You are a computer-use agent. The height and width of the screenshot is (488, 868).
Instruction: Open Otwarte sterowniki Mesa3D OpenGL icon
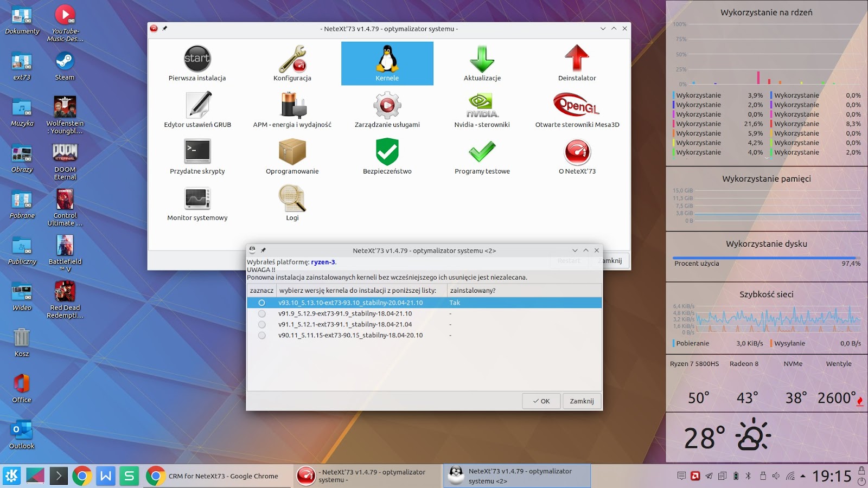point(577,110)
